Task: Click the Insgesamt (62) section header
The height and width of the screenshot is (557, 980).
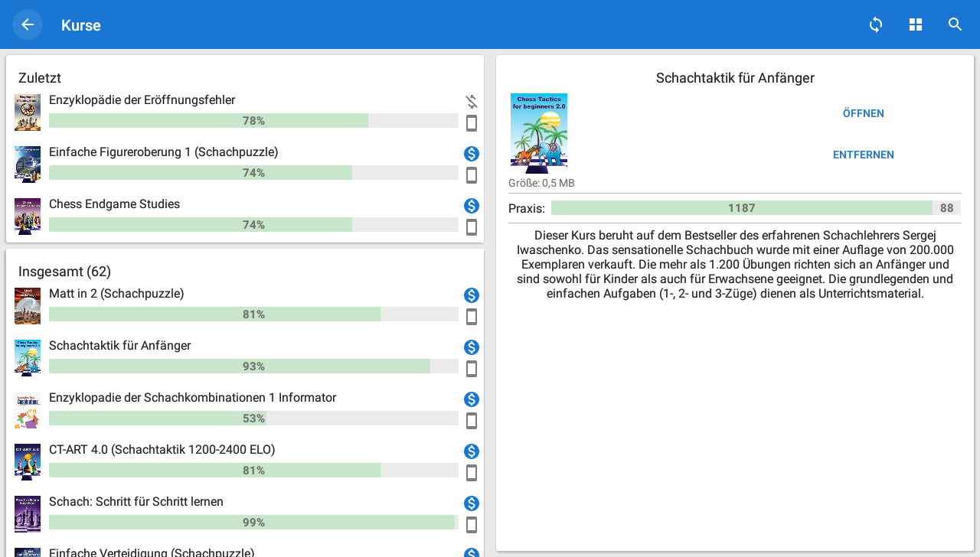Action: (65, 272)
